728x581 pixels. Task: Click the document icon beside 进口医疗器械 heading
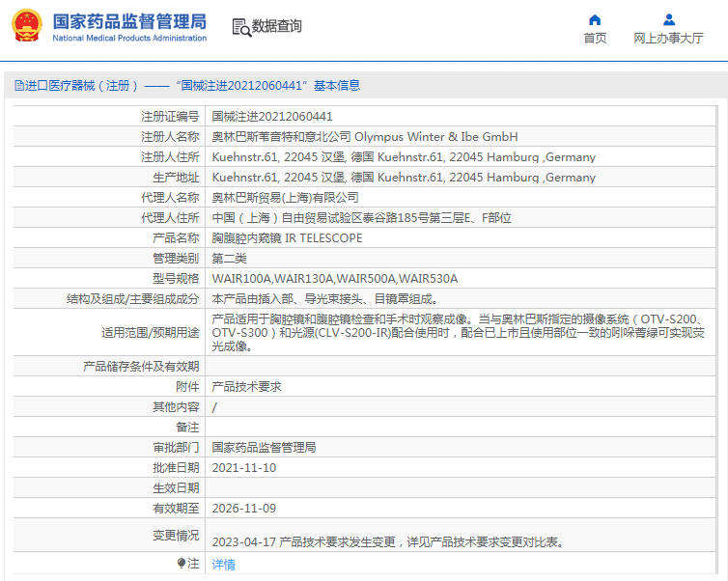click(x=18, y=86)
